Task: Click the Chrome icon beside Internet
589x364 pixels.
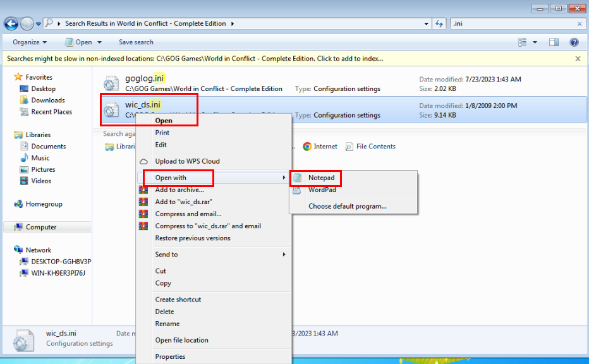Action: (307, 147)
